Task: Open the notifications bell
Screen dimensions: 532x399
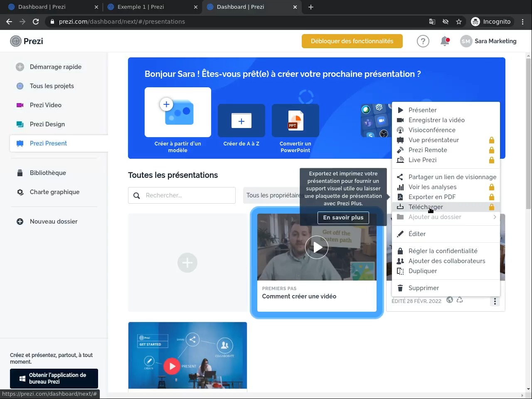Action: [445, 41]
